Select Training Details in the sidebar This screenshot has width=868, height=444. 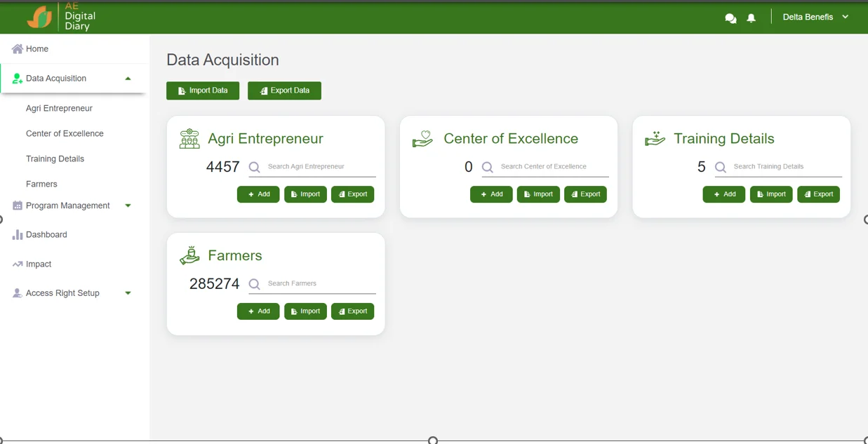point(55,159)
